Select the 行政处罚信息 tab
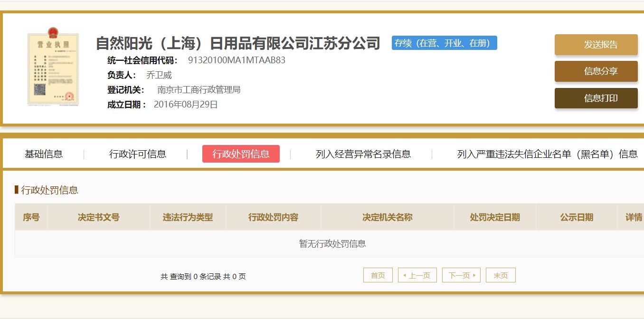 pos(241,154)
